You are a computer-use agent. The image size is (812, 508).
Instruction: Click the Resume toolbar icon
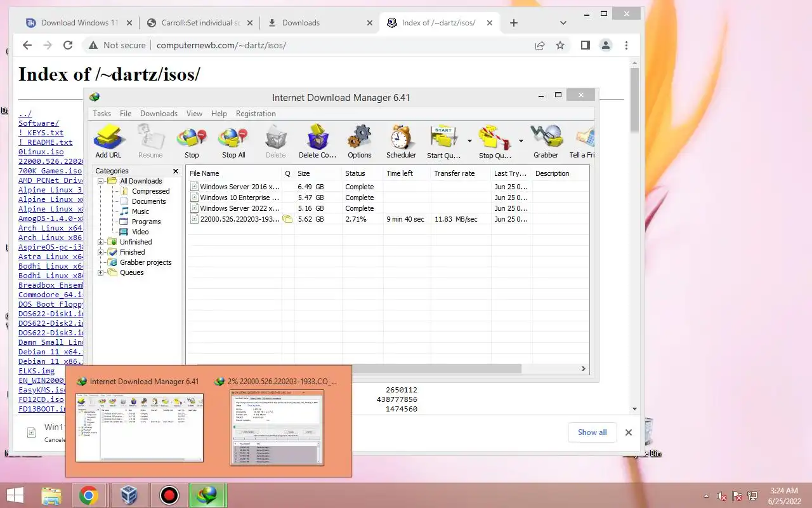coord(150,141)
